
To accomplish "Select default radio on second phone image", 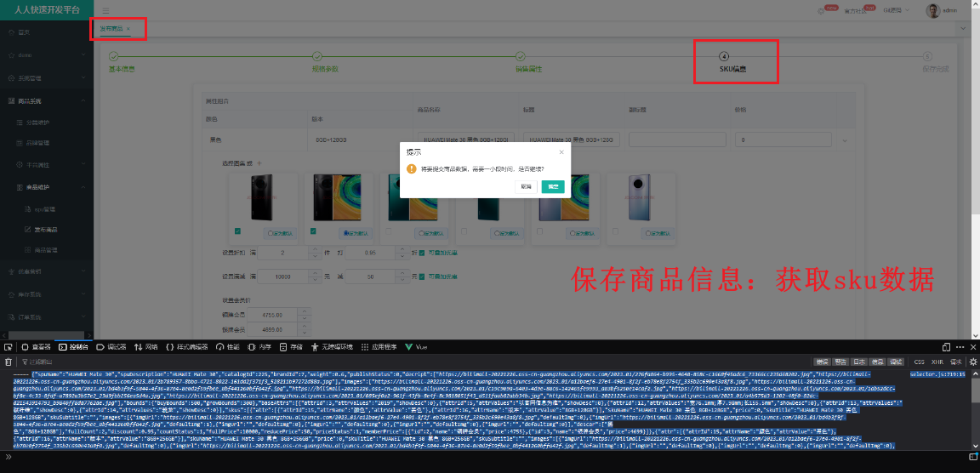I will click(356, 233).
